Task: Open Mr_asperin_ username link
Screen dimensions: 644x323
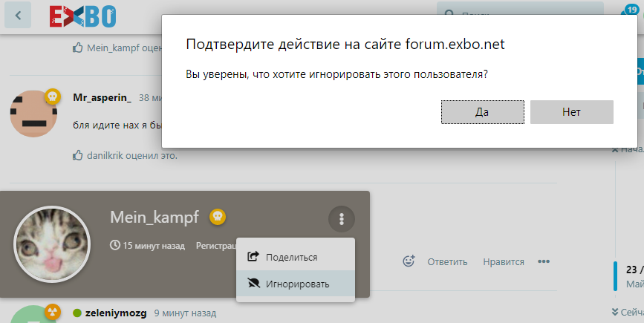Action: coord(103,98)
